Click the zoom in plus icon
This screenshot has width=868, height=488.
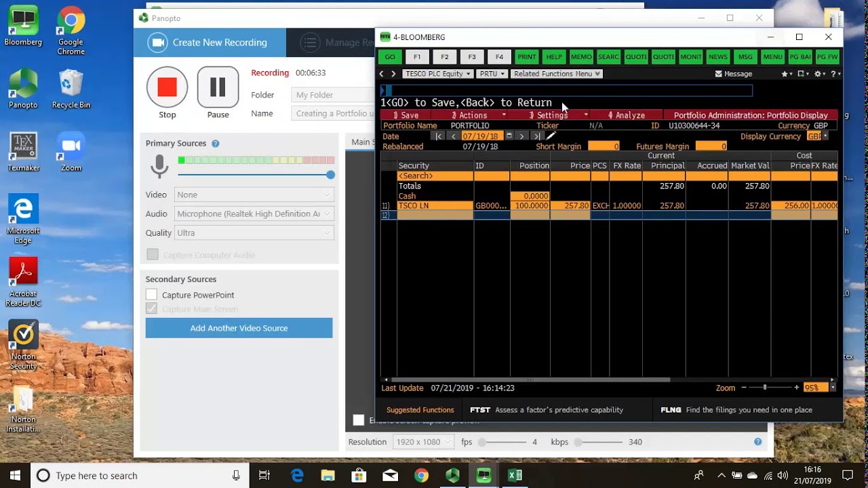[x=797, y=388]
